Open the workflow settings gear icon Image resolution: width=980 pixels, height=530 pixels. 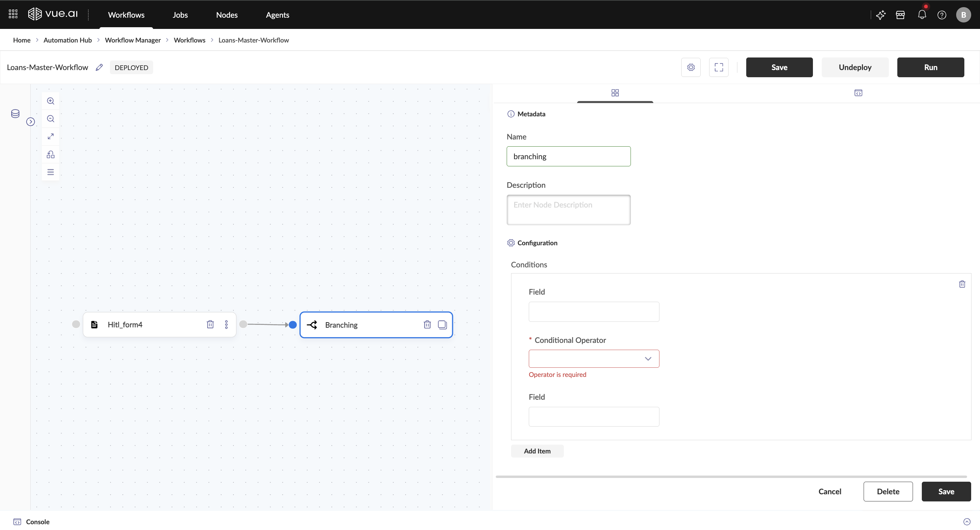tap(691, 67)
